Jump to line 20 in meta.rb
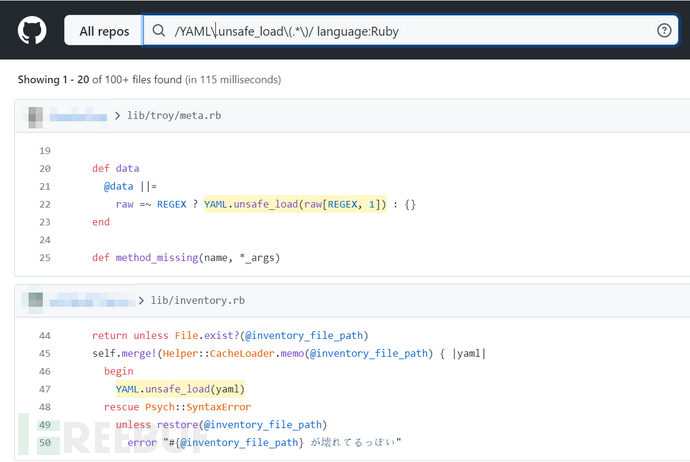Image resolution: width=690 pixels, height=462 pixels. (45, 169)
